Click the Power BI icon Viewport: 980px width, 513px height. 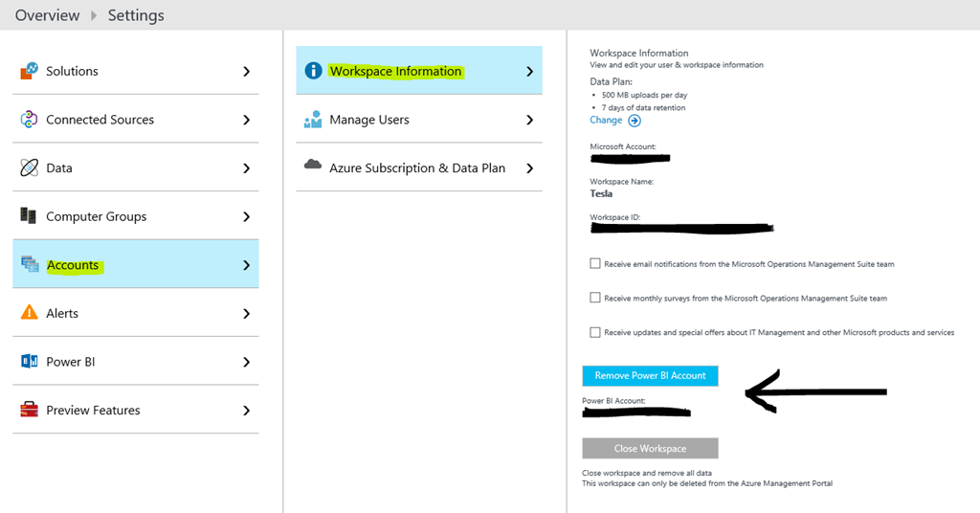(29, 362)
